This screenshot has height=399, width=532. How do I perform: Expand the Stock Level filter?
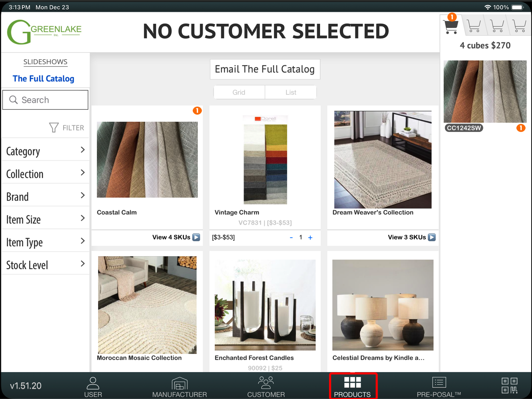[45, 265]
